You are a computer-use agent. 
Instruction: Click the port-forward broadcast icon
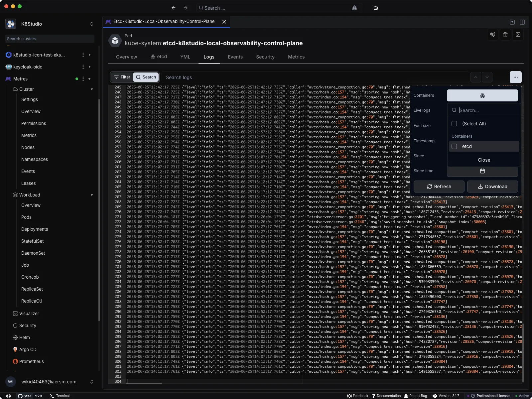tap(493, 35)
